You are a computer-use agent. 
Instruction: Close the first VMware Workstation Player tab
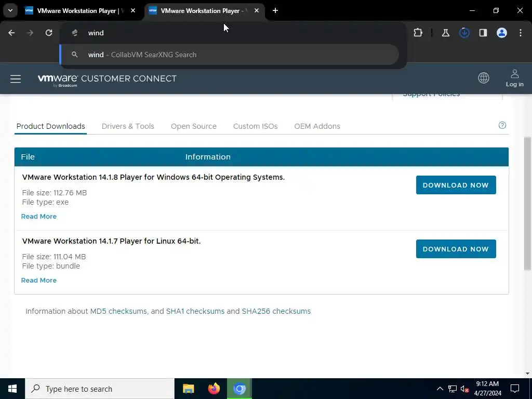[133, 10]
